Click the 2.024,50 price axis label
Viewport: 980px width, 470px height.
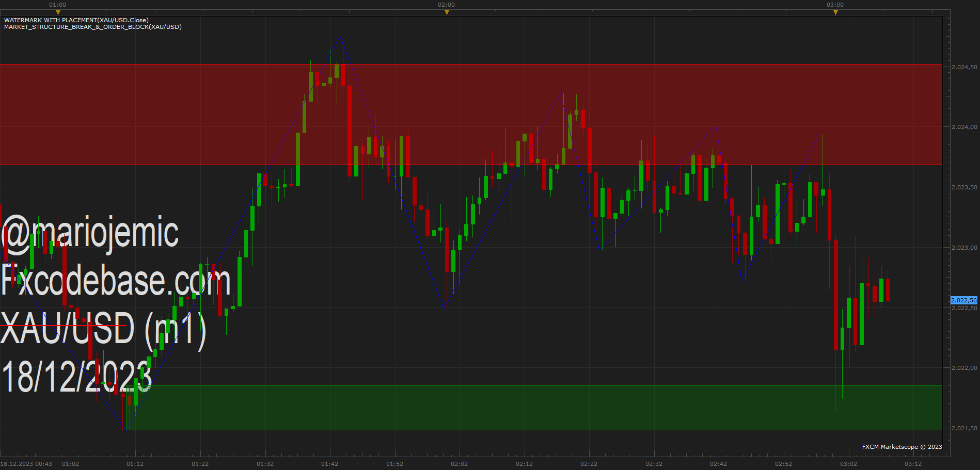[x=964, y=67]
